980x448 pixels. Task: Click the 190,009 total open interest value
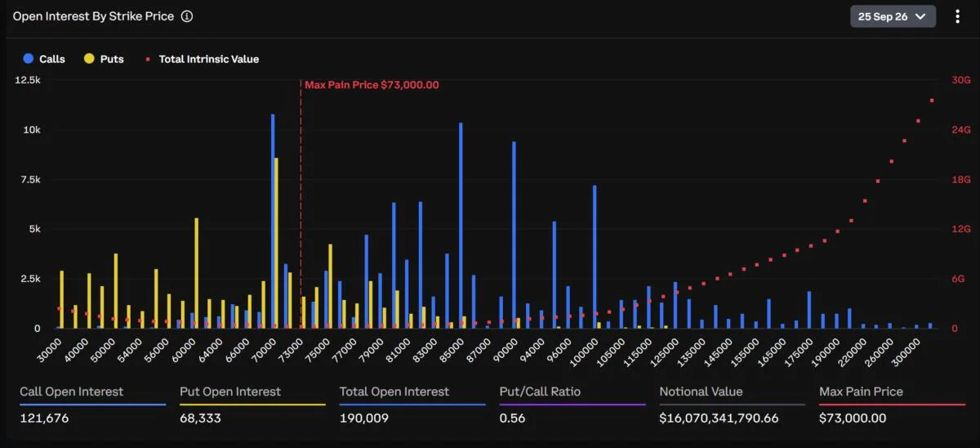point(364,418)
